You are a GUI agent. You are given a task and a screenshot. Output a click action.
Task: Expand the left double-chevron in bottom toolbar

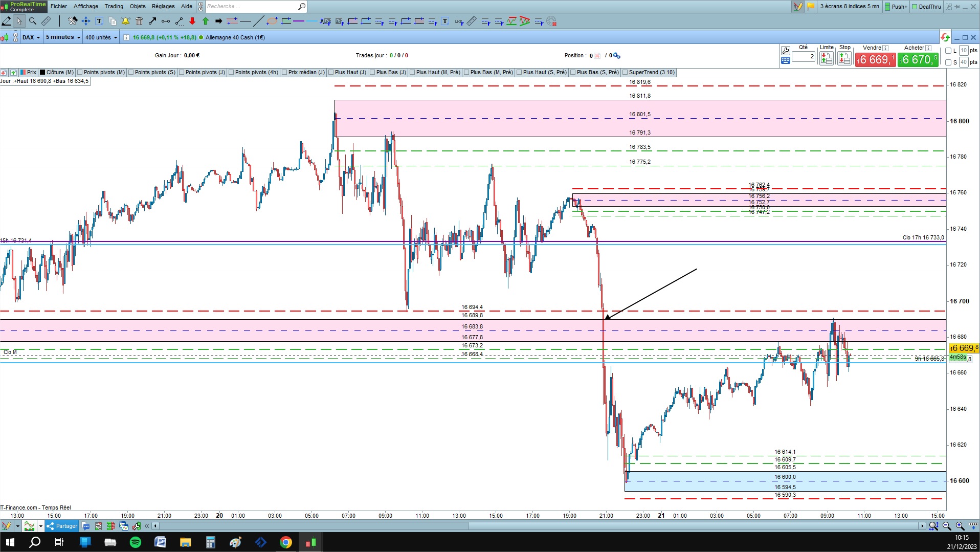pos(147,526)
